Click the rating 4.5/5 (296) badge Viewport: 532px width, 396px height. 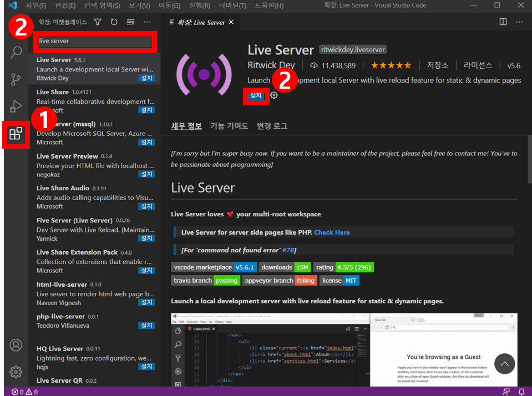point(343,267)
